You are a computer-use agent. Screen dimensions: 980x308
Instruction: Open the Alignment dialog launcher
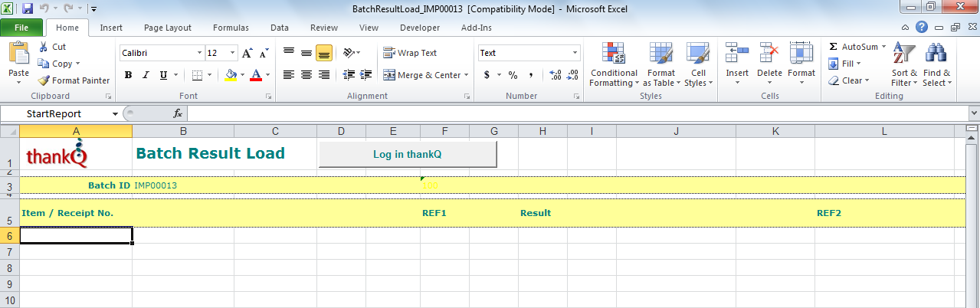467,97
